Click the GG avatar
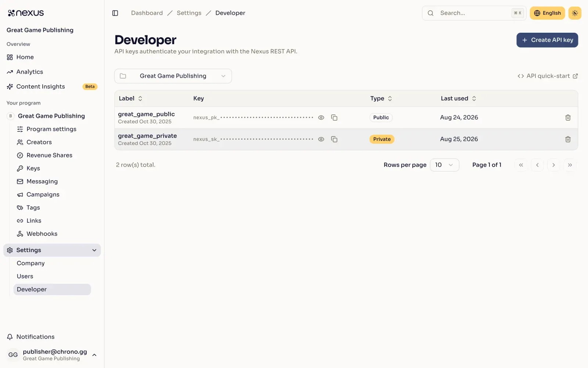 pos(13,355)
